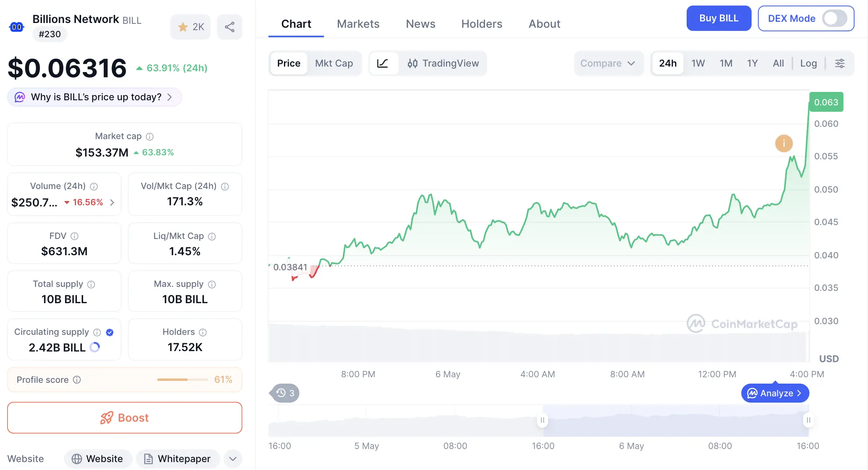Click the Boost button

tap(125, 418)
